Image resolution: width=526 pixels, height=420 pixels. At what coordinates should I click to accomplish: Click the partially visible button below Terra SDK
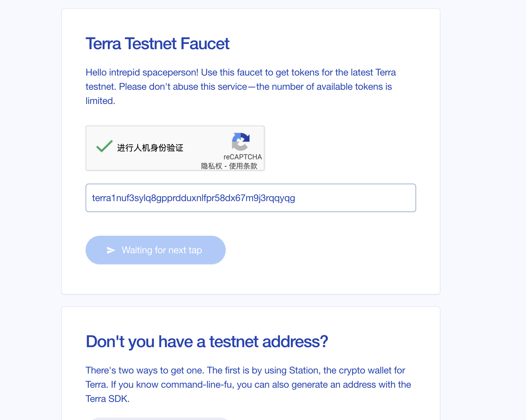(160, 419)
